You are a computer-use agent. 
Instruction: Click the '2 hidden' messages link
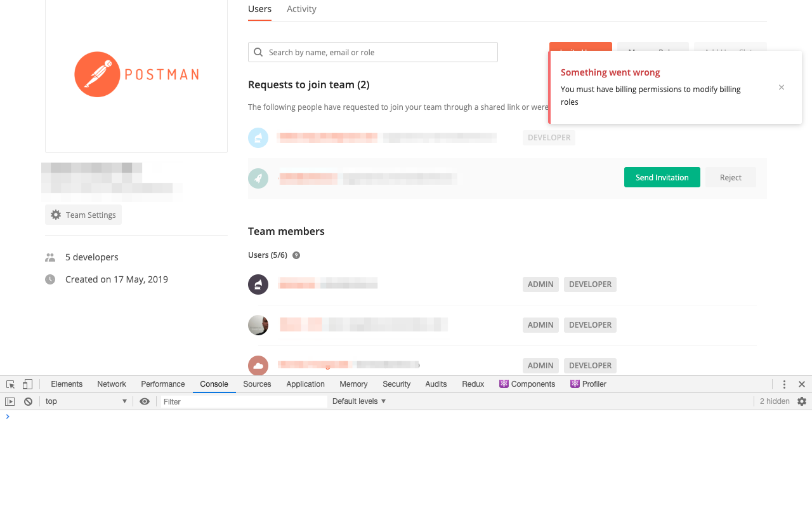click(774, 401)
